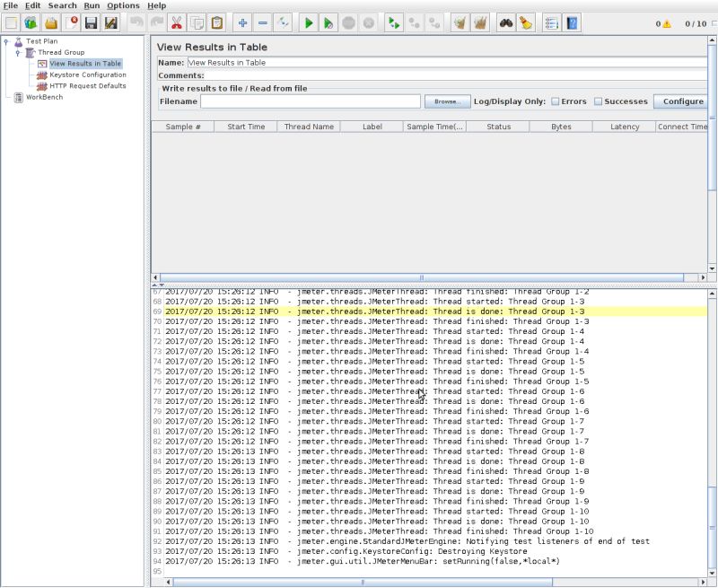Open the Templates icon in toolbar

click(31, 23)
